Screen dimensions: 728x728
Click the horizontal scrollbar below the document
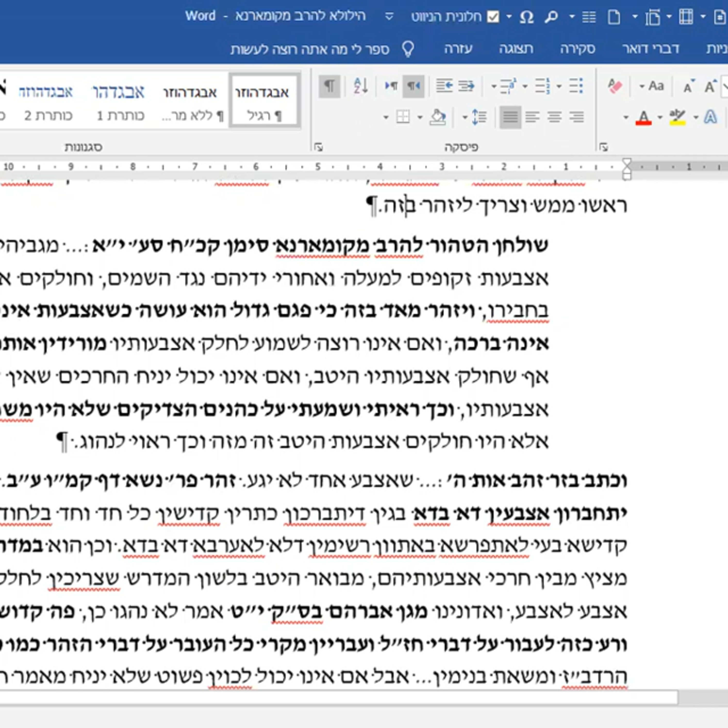click(x=338, y=698)
